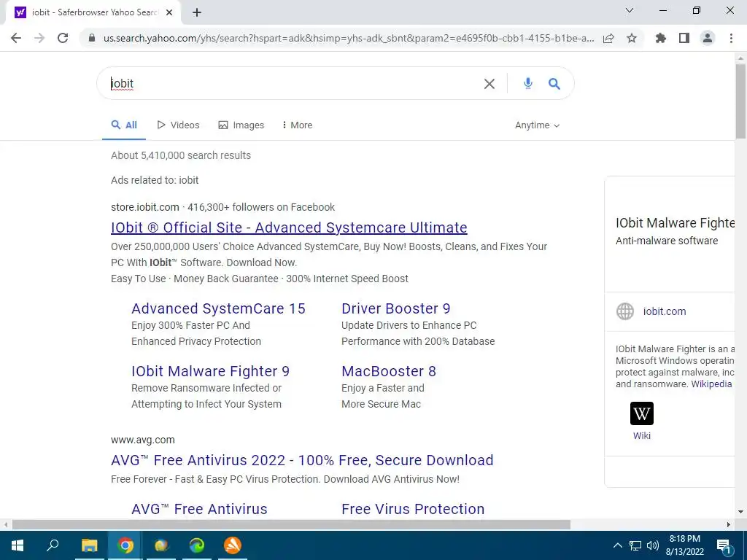Open iobit.com in the knowledge panel
747x560 pixels.
[x=665, y=311]
